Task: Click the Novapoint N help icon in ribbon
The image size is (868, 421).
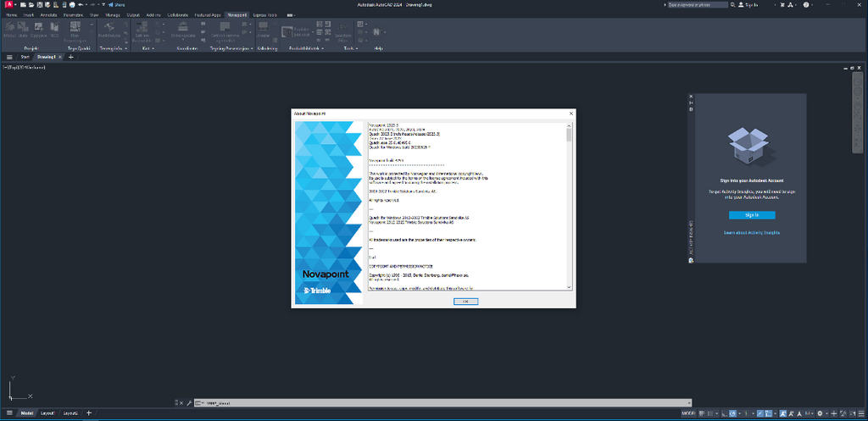Action: (x=377, y=33)
